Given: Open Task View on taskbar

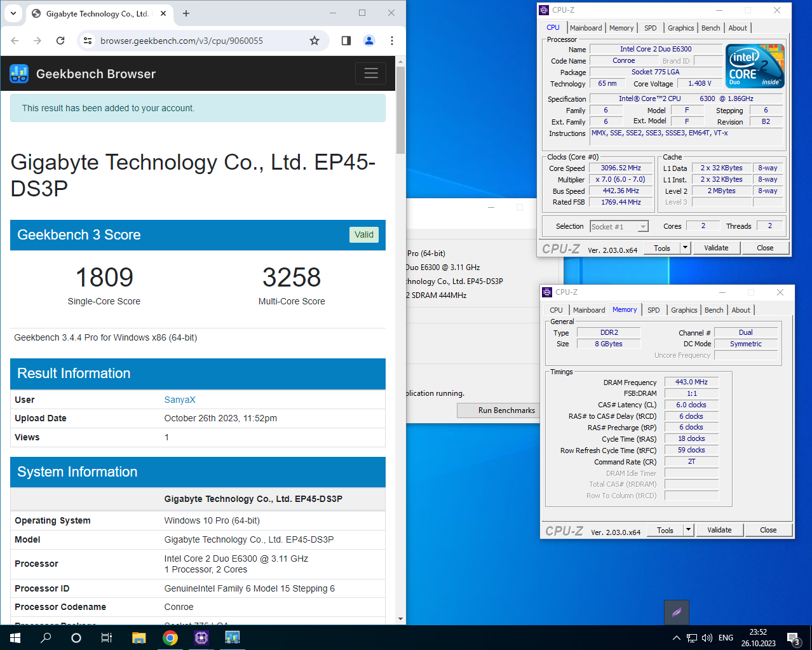Looking at the screenshot, I should click(x=107, y=638).
